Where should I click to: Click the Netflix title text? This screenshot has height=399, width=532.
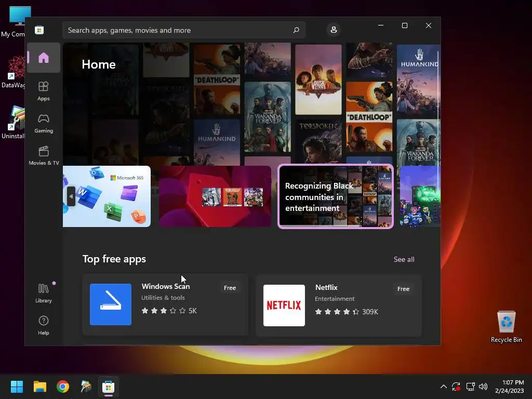pos(326,287)
